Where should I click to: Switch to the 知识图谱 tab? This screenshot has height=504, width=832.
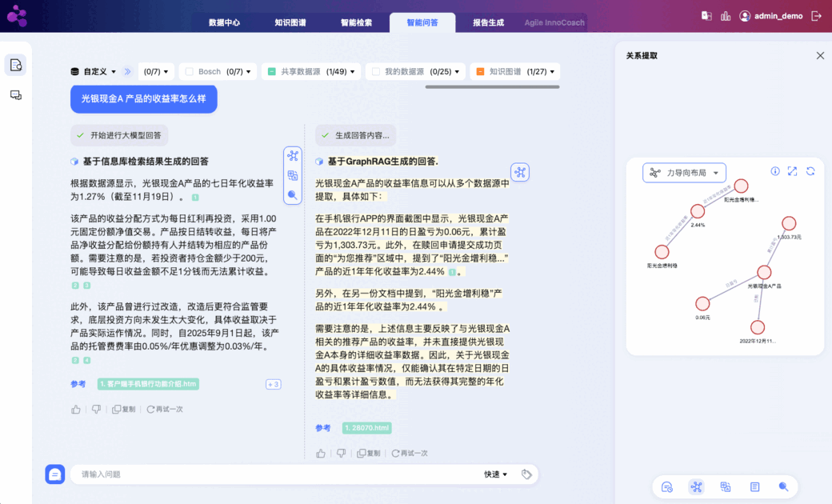click(x=290, y=22)
